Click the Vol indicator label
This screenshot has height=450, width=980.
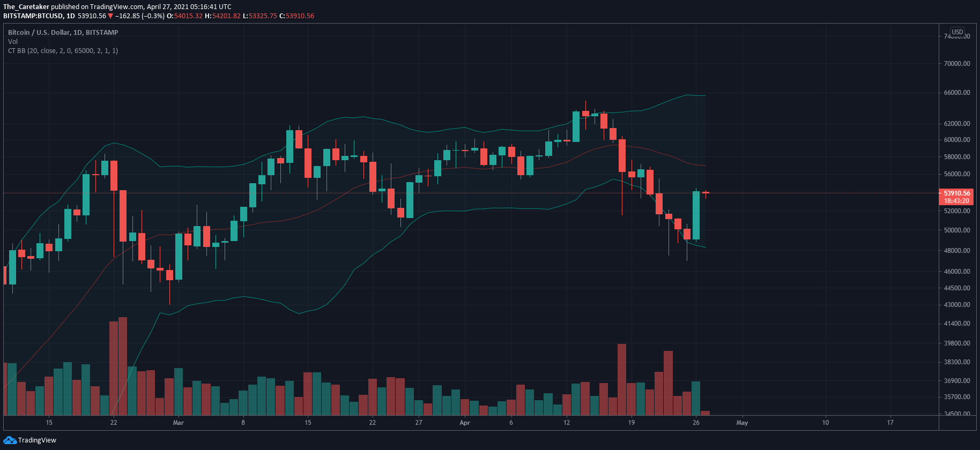pyautogui.click(x=13, y=41)
